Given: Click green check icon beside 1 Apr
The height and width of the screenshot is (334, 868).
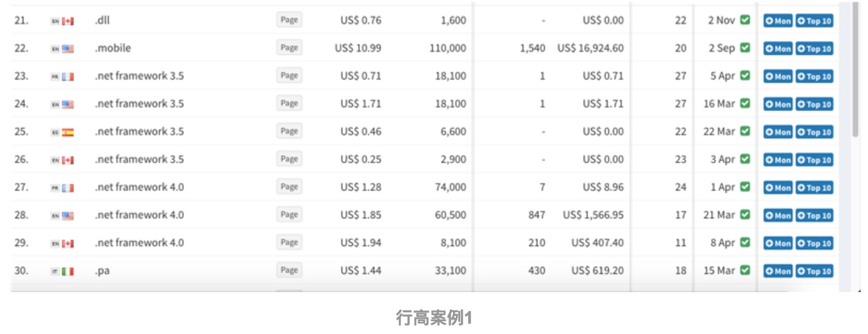Looking at the screenshot, I should 745,186.
